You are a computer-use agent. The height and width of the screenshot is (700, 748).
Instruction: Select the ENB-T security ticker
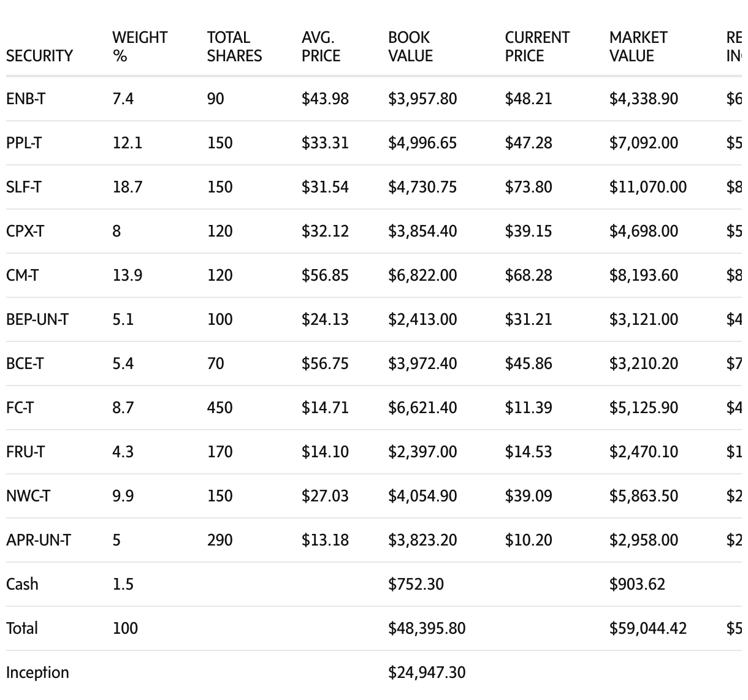click(26, 99)
